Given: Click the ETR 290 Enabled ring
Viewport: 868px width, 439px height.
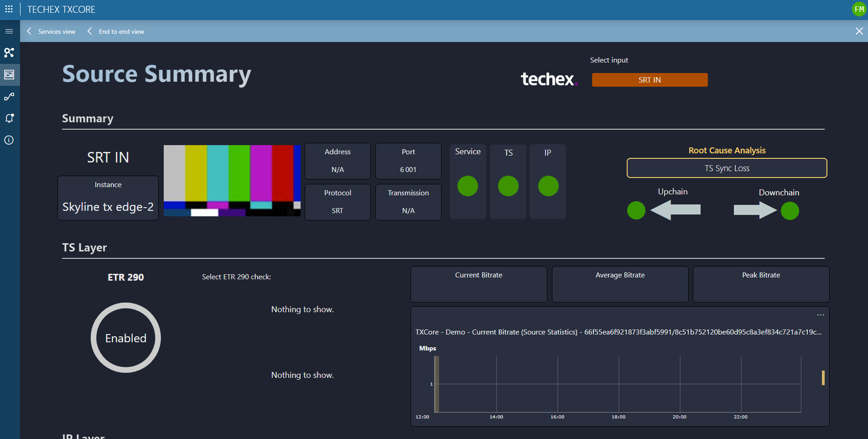Looking at the screenshot, I should click(126, 338).
